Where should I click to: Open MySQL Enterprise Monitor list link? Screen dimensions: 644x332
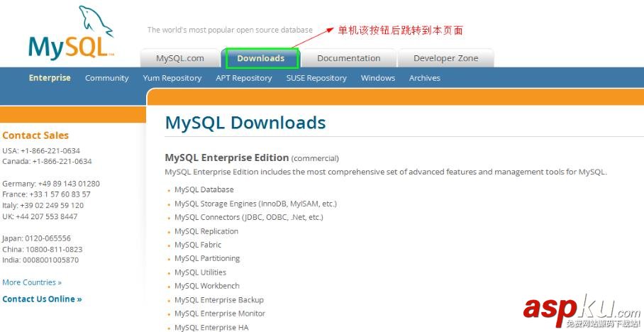(x=220, y=313)
